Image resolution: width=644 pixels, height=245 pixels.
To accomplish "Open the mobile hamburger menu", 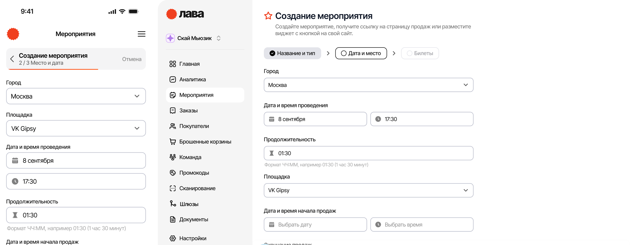I will (x=142, y=34).
